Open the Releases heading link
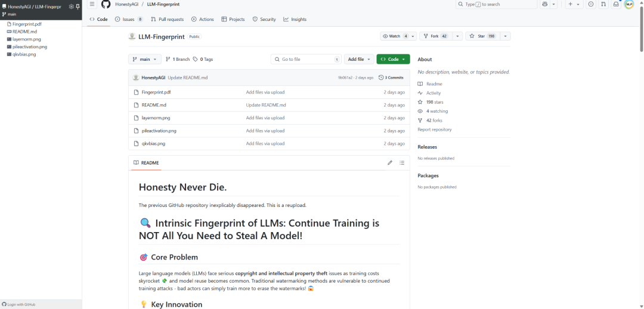 [427, 147]
